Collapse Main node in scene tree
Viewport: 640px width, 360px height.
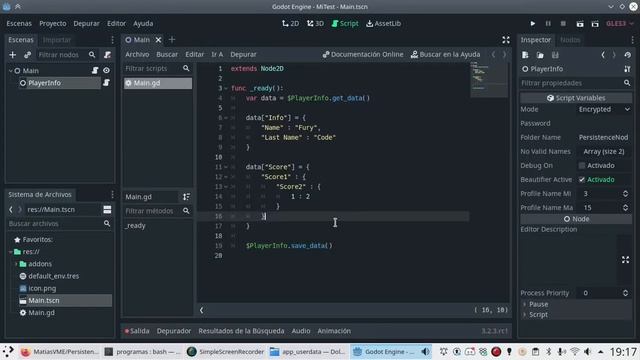coord(11,71)
